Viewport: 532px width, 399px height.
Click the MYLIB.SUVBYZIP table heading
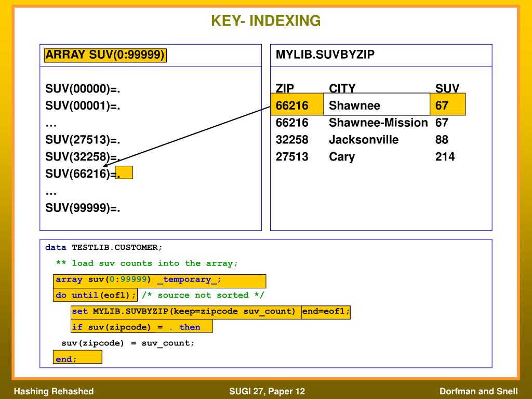click(325, 55)
